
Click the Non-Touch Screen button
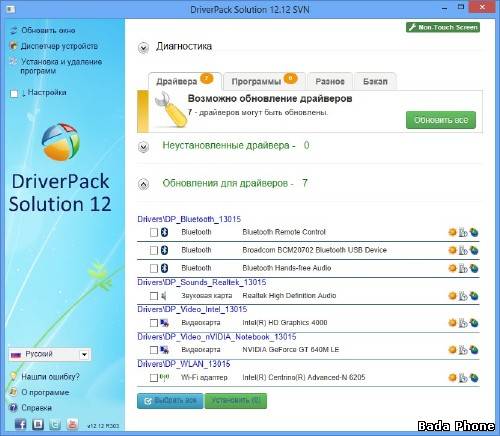point(443,27)
